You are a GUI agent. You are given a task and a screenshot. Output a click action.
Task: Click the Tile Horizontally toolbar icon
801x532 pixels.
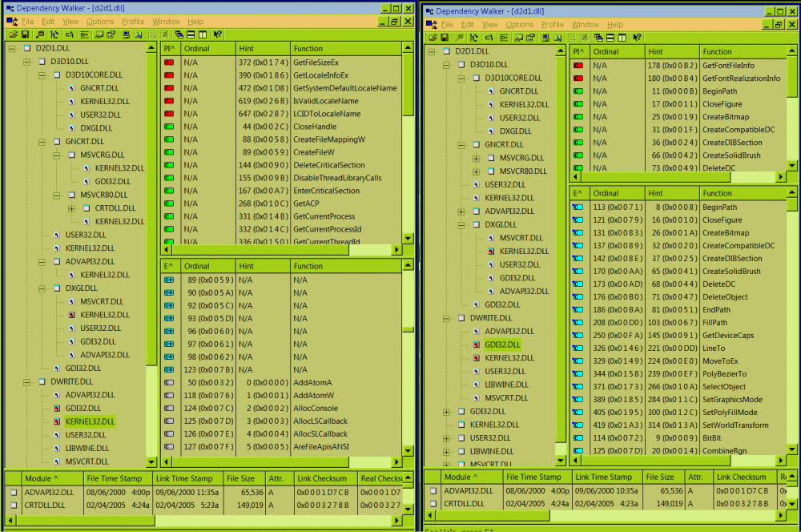pyautogui.click(x=190, y=34)
